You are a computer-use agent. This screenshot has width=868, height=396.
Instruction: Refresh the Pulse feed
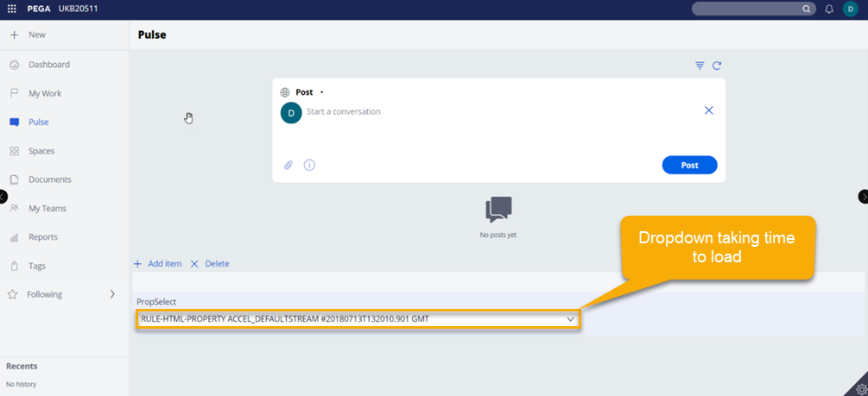pyautogui.click(x=717, y=66)
